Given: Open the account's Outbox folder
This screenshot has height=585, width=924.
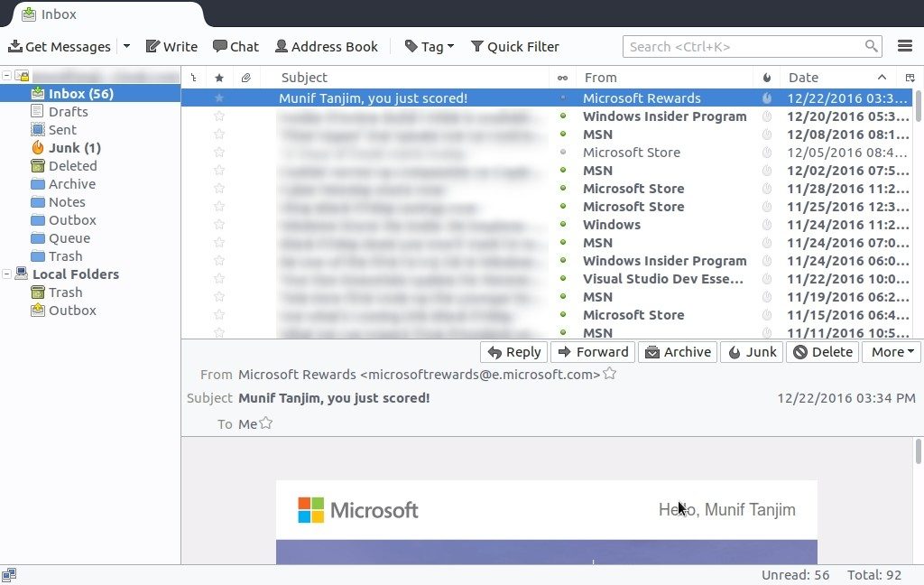Looking at the screenshot, I should click(72, 220).
